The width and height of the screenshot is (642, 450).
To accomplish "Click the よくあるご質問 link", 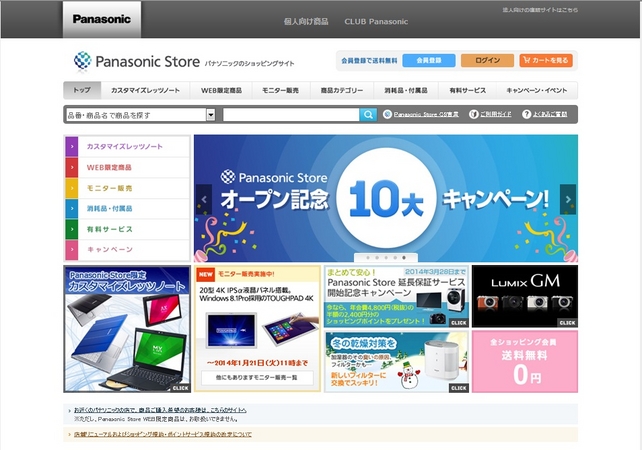I will pyautogui.click(x=550, y=115).
